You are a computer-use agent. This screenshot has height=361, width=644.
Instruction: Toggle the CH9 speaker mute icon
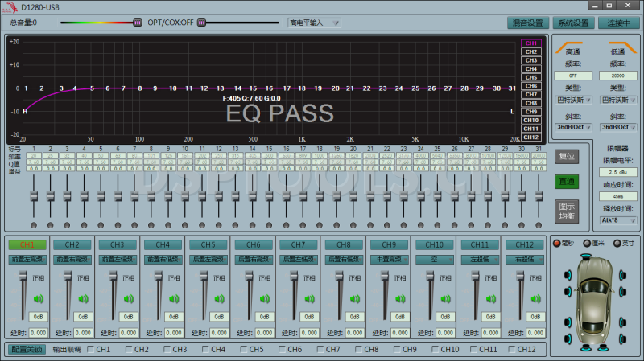398,300
